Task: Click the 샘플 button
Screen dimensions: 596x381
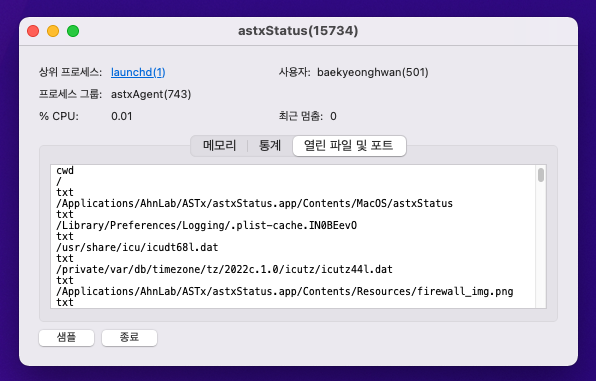Action: (67, 337)
